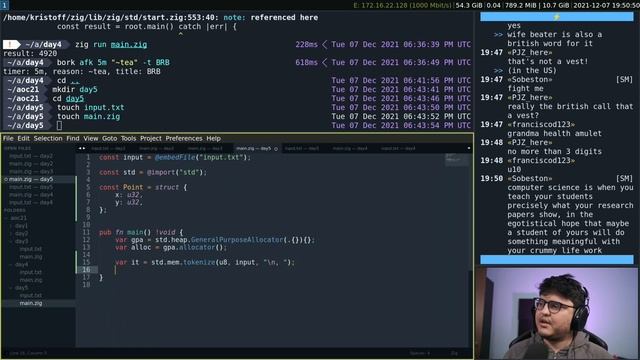
Task: Open the Find menu
Action: (x=73, y=138)
